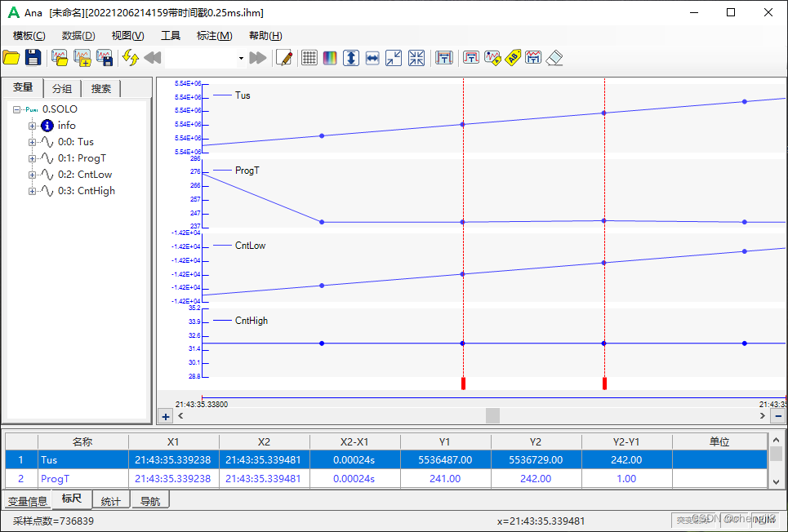Open data file with chart-folder icon
Image resolution: width=788 pixels, height=532 pixels.
point(60,58)
